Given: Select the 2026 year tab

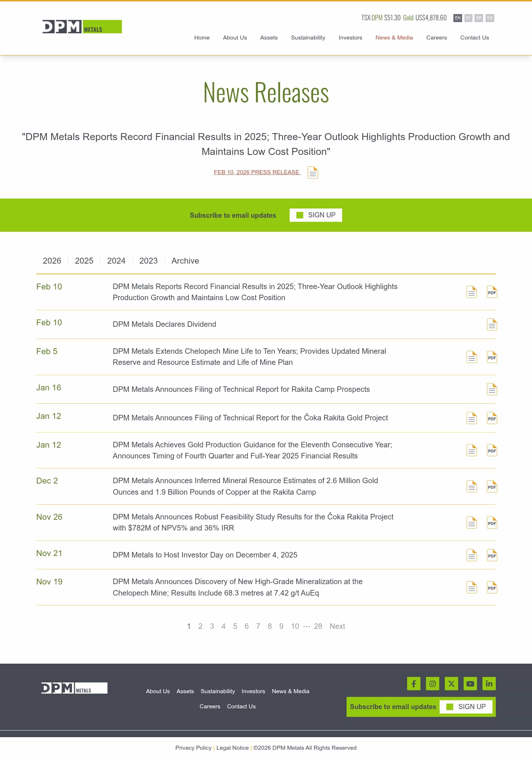Looking at the screenshot, I should pyautogui.click(x=52, y=261).
